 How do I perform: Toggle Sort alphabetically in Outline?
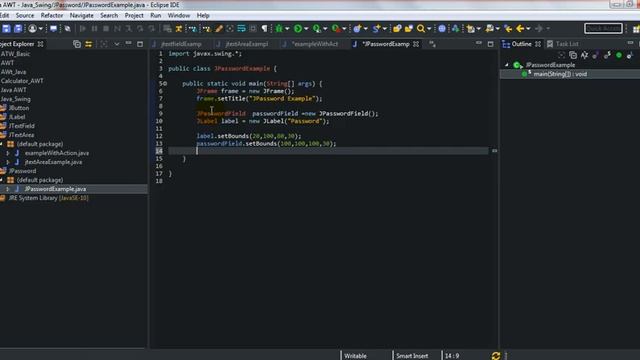click(x=584, y=55)
